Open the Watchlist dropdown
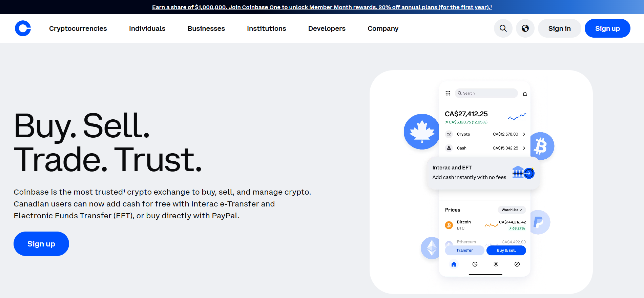The image size is (644, 298). pos(512,210)
